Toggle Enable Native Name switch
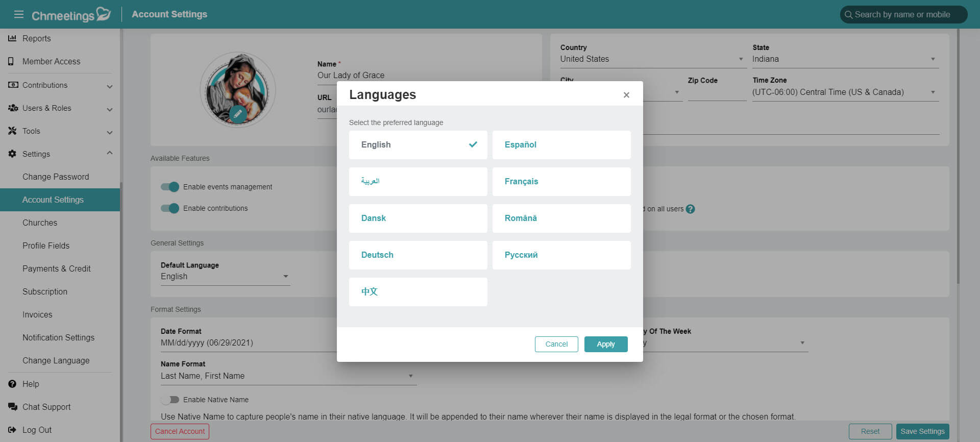The image size is (980, 442). (x=170, y=400)
